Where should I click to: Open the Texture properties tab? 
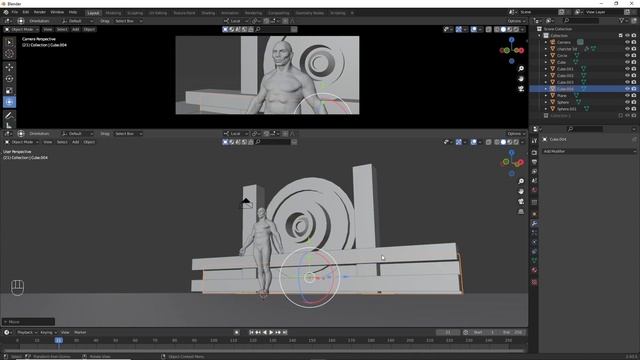pos(534,282)
